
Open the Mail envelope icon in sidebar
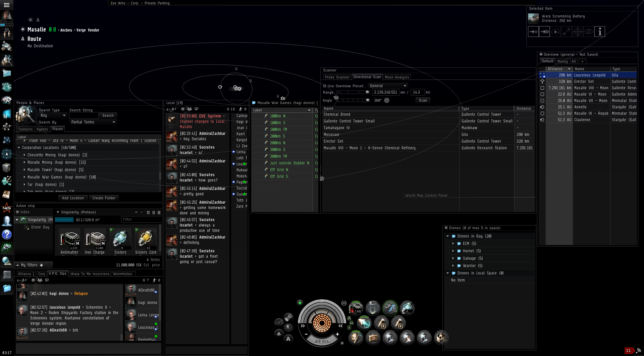tap(7, 73)
